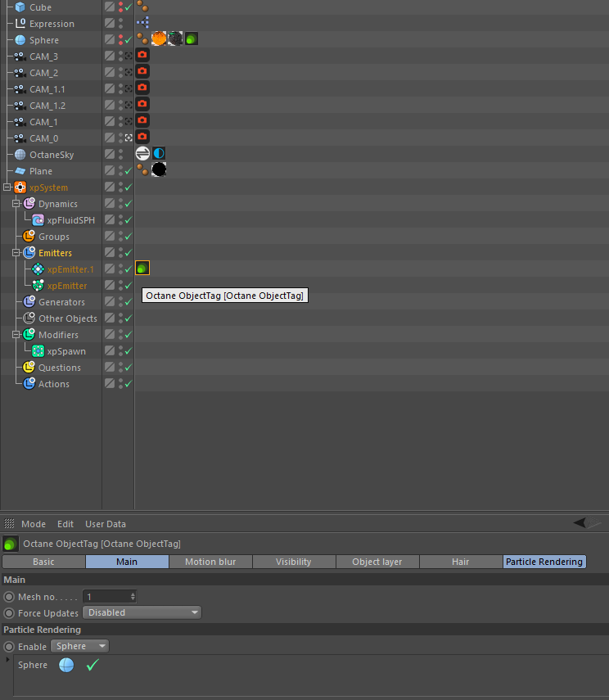Click the Sphere icon in particle object list
Screen dimensions: 609x700
66,665
